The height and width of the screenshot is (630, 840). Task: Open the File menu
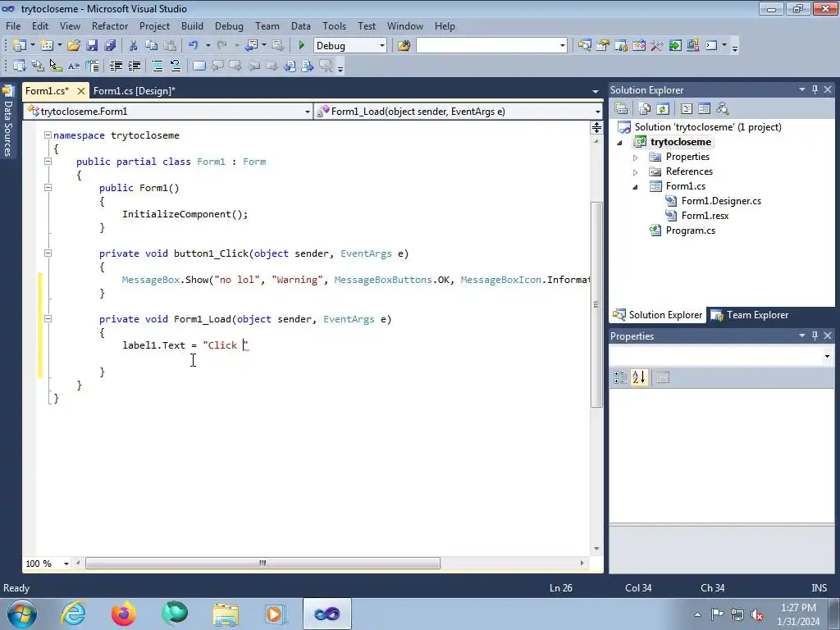[13, 25]
